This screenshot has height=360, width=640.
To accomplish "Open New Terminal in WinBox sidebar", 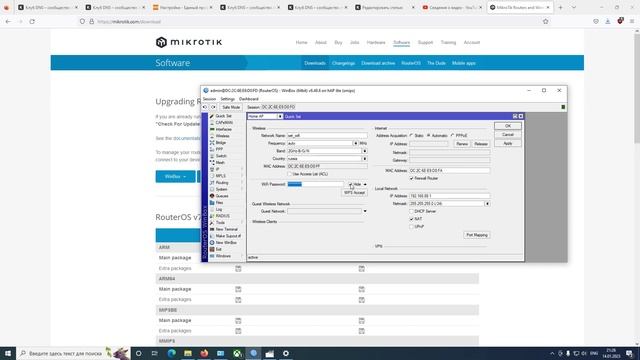I will 226,229.
